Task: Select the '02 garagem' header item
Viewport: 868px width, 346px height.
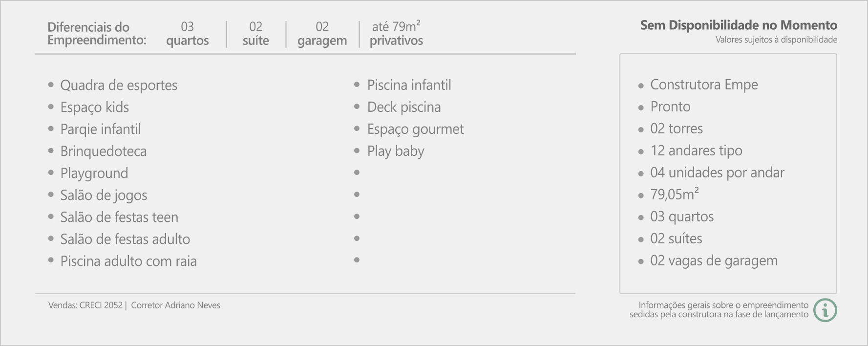Action: (322, 34)
